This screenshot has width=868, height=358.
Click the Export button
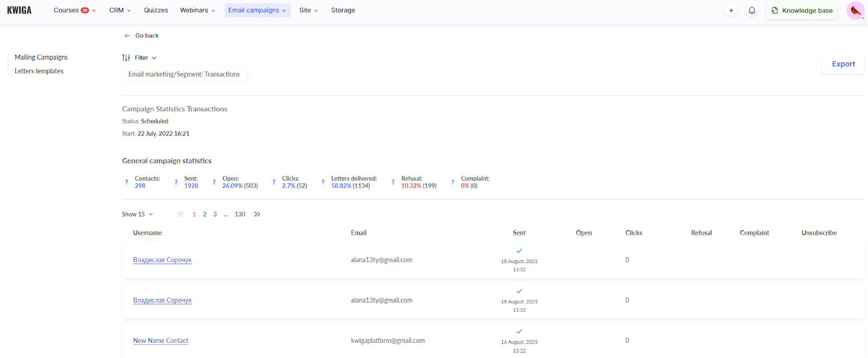(x=843, y=64)
